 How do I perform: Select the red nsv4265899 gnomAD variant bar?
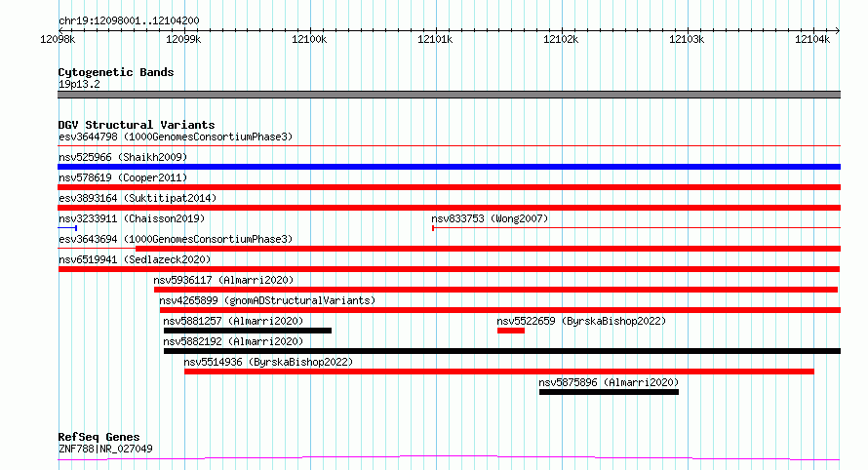pos(500,310)
